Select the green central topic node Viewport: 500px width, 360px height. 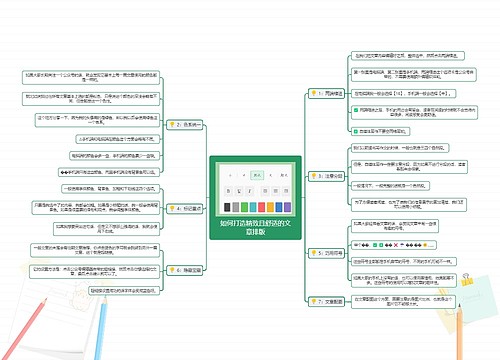[255, 198]
